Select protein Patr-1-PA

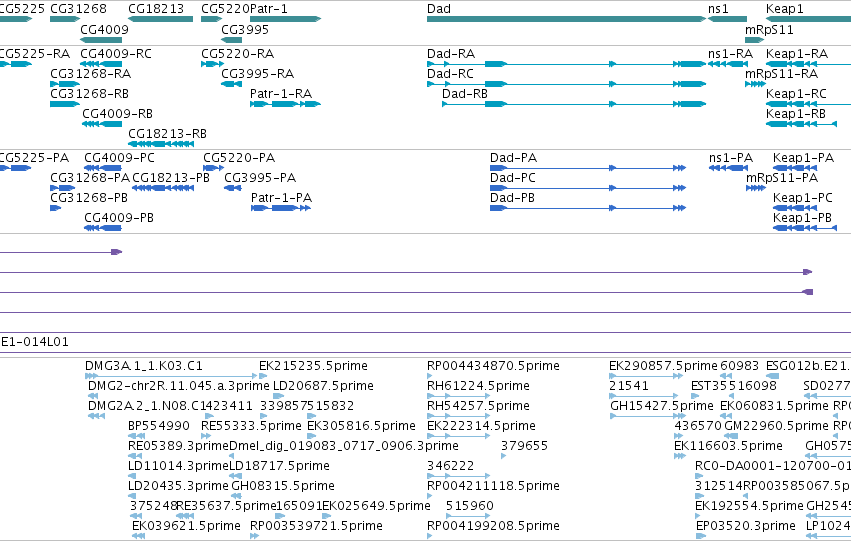[281, 208]
